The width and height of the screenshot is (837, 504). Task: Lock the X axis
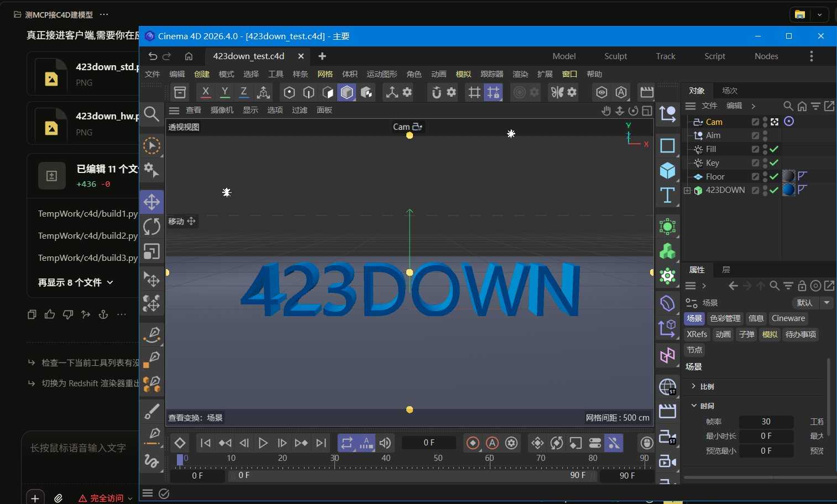(x=206, y=92)
